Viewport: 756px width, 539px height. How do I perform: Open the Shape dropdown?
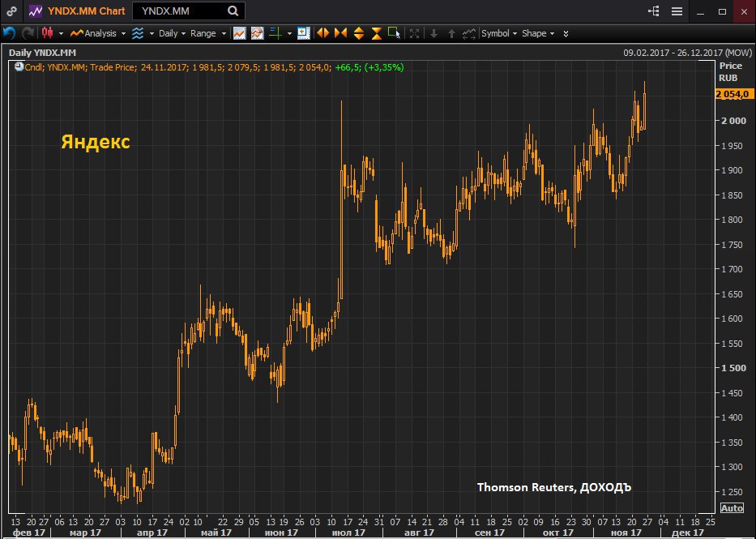538,33
